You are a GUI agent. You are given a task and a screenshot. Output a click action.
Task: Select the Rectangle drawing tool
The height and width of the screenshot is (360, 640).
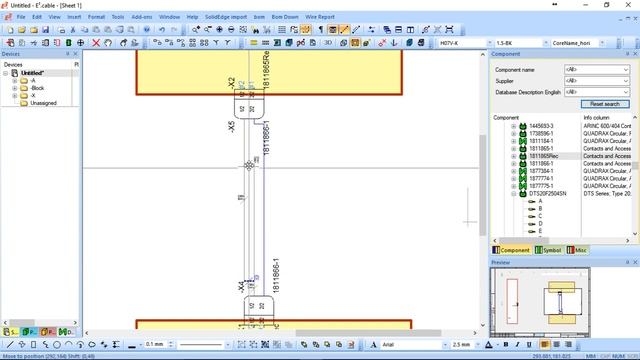[x=33, y=345]
